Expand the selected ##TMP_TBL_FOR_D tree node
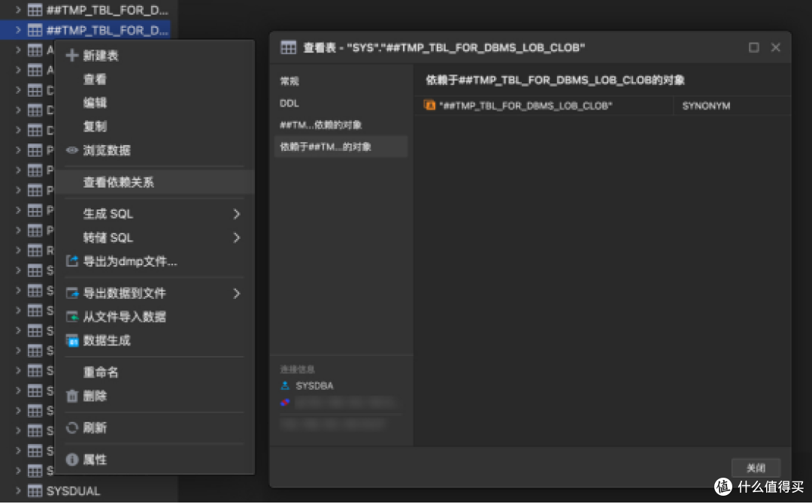Screen dimensions: 812x504 point(18,30)
